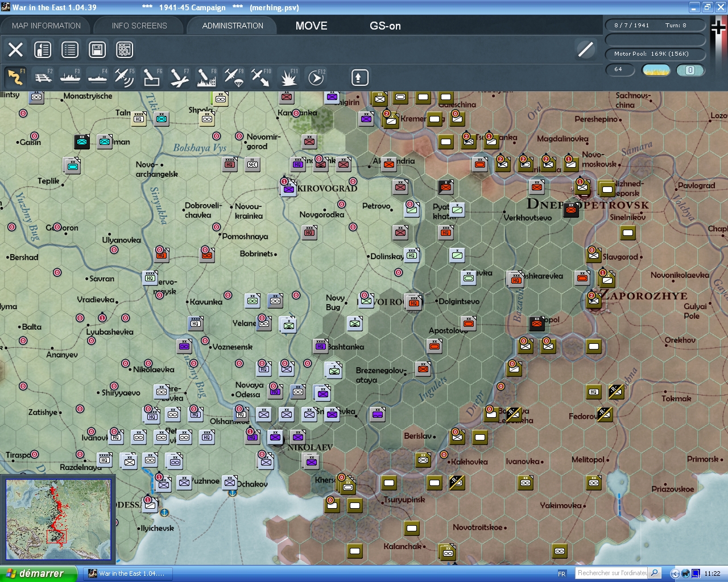Select the purple unit counter at Kirovograd
Viewport: 728px width, 582px height.
[289, 188]
